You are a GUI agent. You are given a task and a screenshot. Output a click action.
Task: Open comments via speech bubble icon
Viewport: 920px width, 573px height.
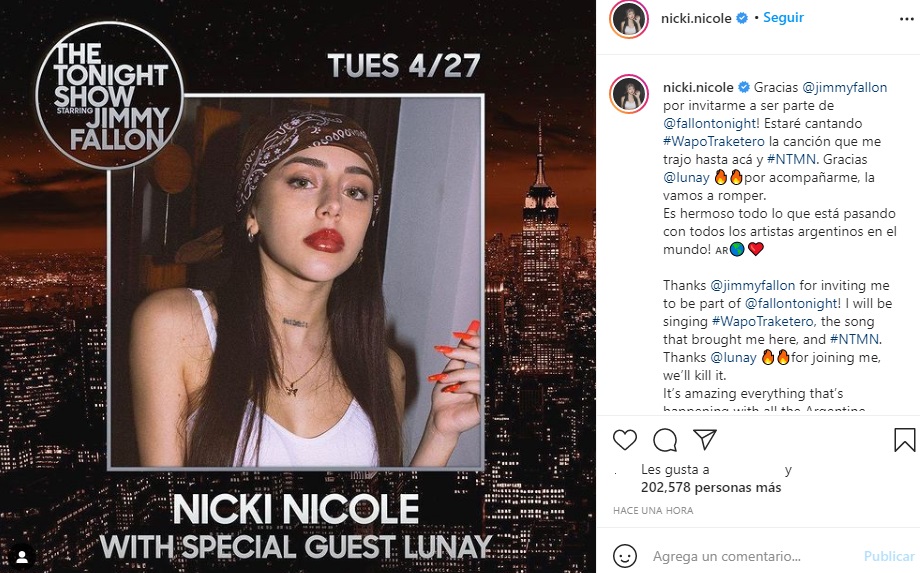665,440
